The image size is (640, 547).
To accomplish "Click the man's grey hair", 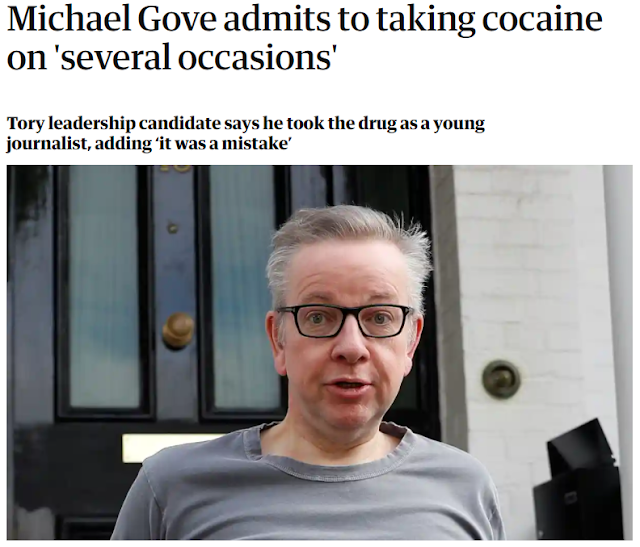I will [x=350, y=246].
